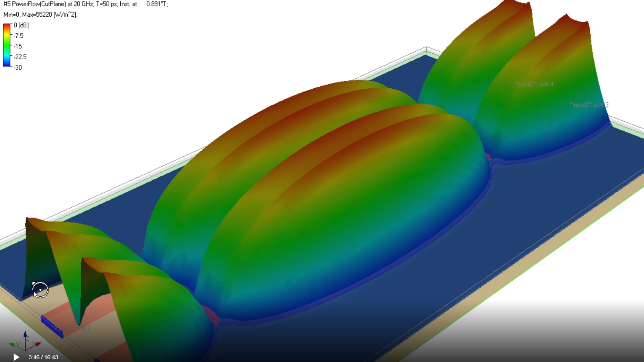
Task: Click the circular rotate-view cursor icon
Action: point(40,290)
